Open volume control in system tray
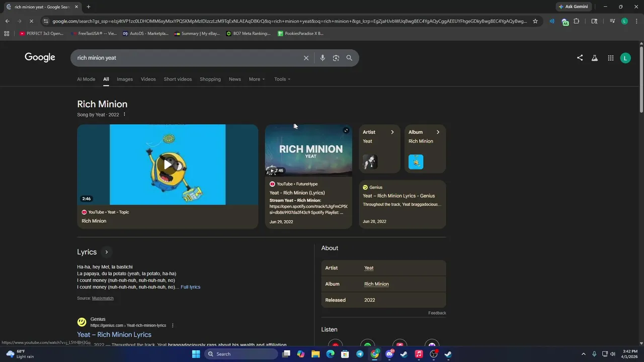644x362 pixels. click(613, 354)
